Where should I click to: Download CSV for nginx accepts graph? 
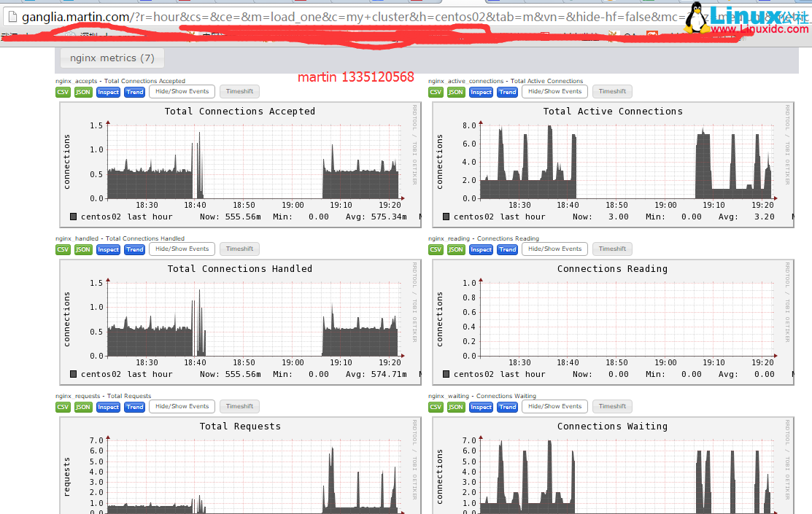(63, 92)
